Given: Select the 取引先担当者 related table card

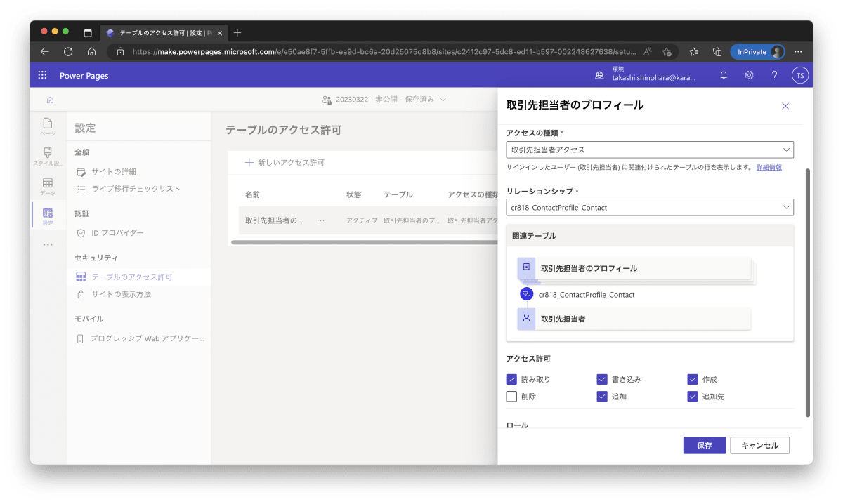Looking at the screenshot, I should click(x=634, y=318).
